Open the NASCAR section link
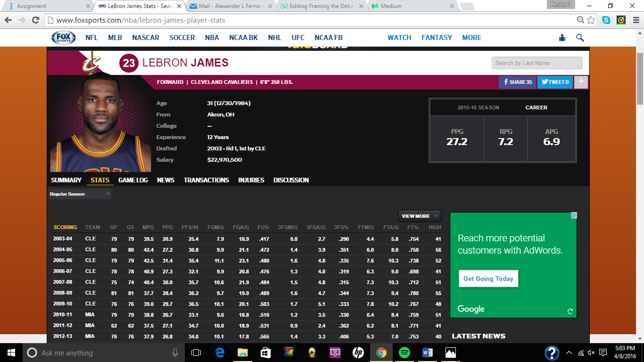Image resolution: width=644 pixels, height=362 pixels. point(146,38)
